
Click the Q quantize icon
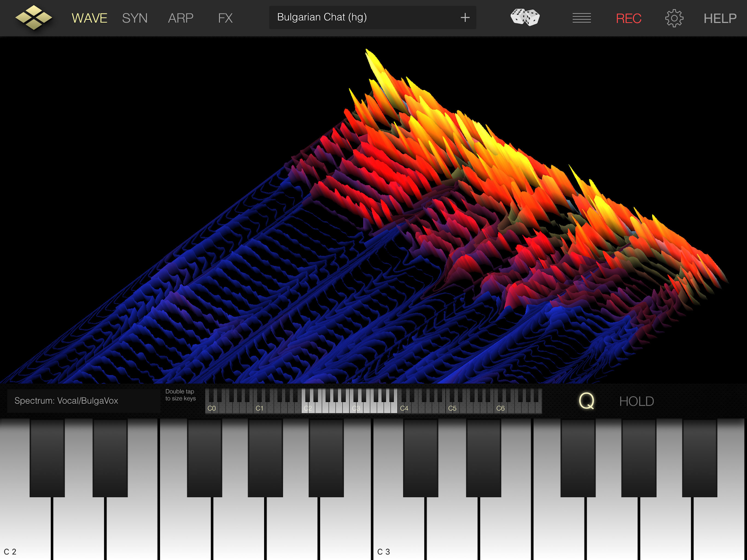[x=586, y=401]
